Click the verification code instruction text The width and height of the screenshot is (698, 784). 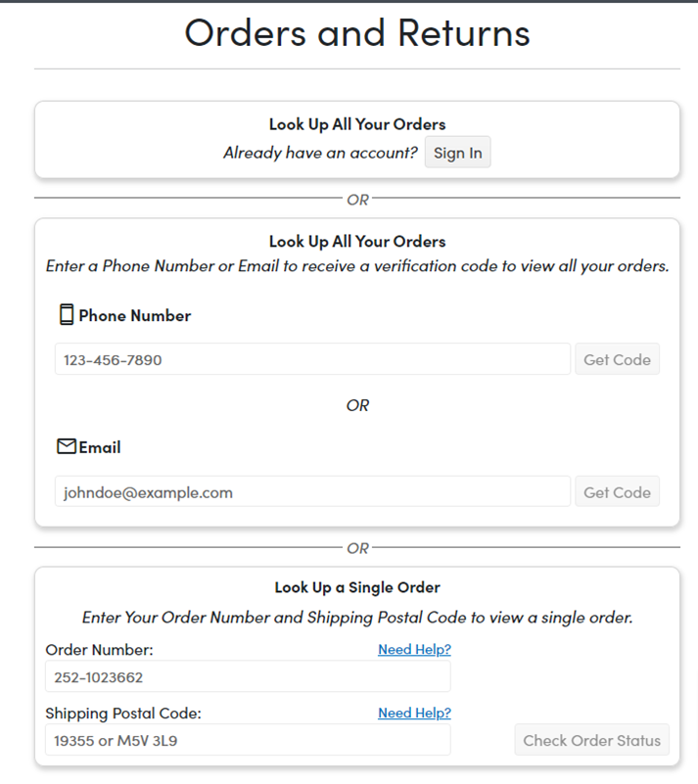click(357, 266)
